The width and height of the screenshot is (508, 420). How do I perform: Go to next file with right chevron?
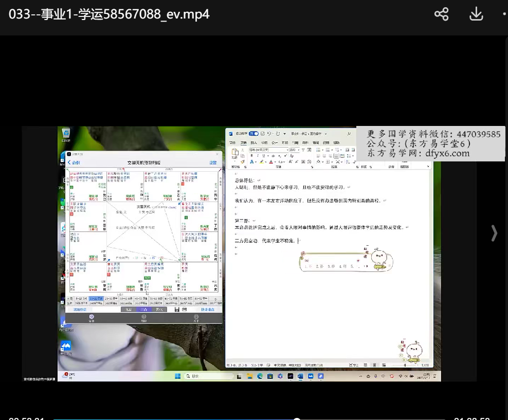tap(494, 233)
